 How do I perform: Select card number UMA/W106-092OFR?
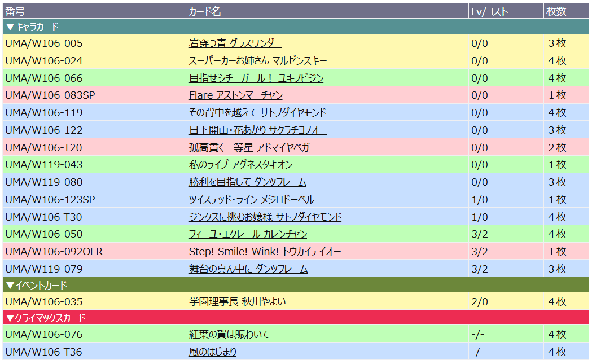(54, 252)
